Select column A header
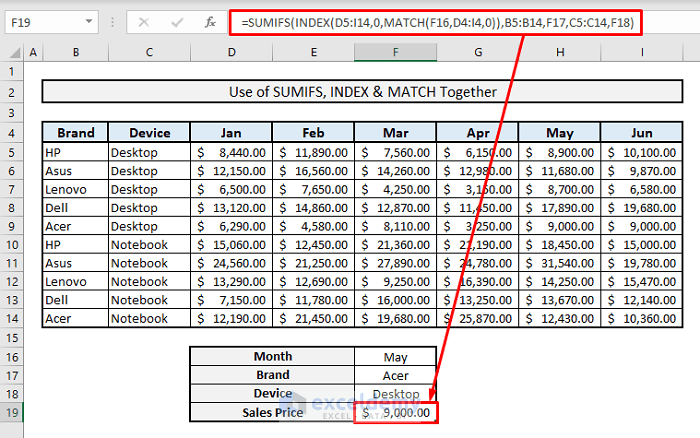 coord(33,52)
